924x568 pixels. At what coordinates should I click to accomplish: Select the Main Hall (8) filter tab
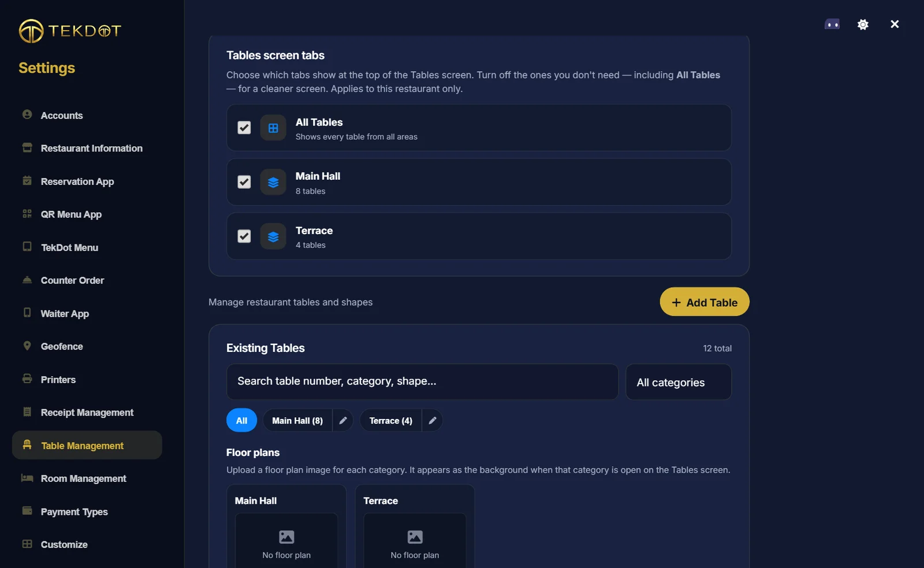[x=297, y=421]
